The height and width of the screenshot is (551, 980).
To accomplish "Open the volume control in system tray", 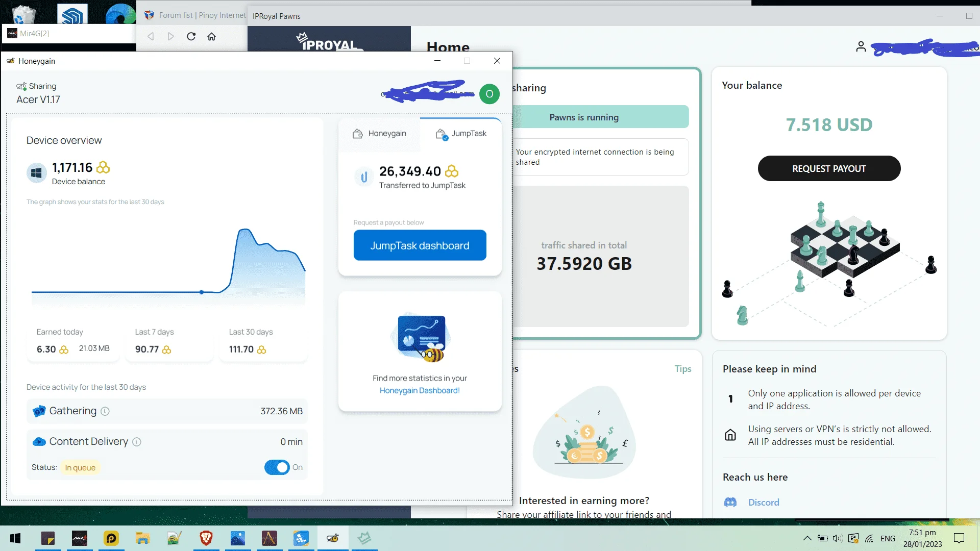I will [x=838, y=538].
